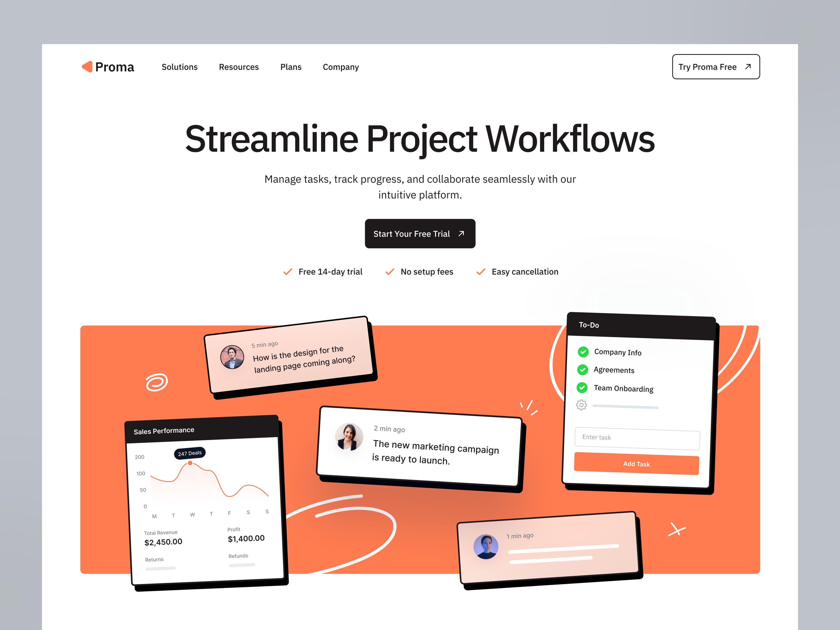Click the Try Proma Free button
This screenshot has width=840, height=630.
pyautogui.click(x=716, y=67)
